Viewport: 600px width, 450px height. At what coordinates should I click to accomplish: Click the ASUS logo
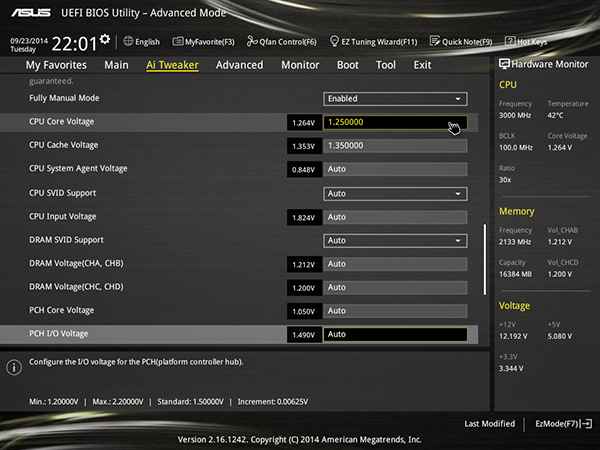point(31,13)
